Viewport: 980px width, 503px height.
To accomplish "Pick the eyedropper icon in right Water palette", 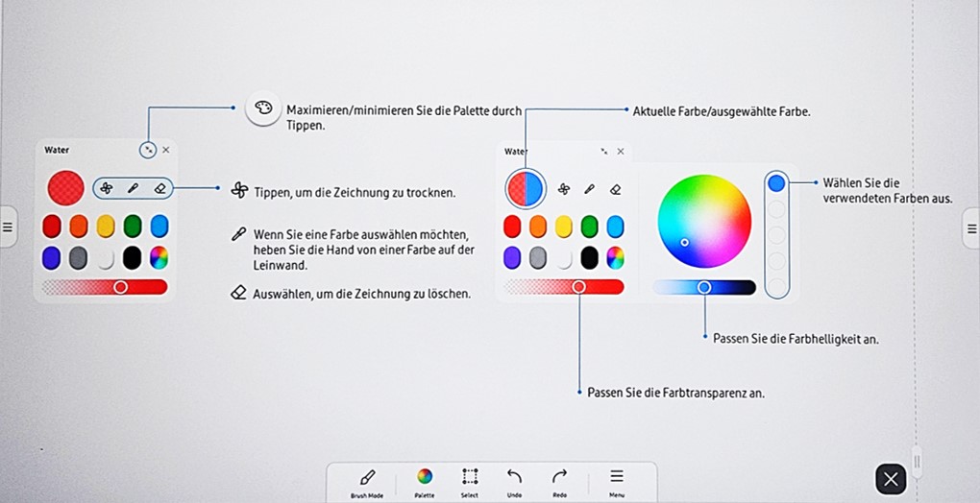I will pos(590,189).
